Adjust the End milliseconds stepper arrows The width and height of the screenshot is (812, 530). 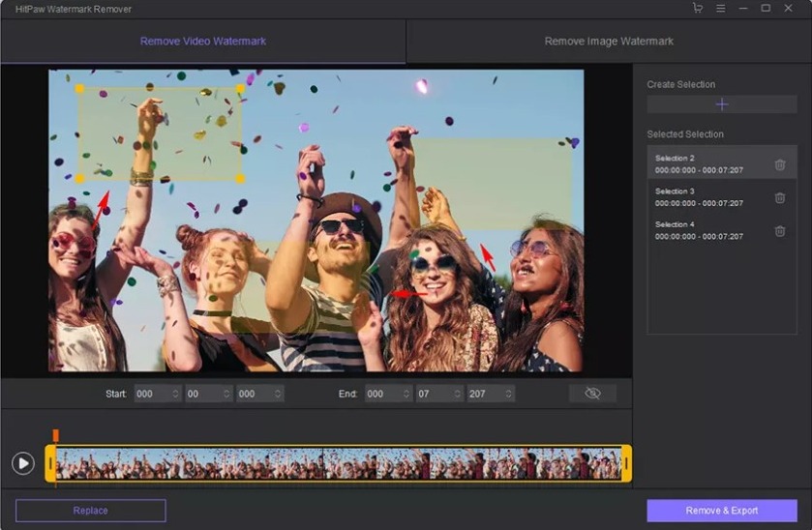click(508, 394)
